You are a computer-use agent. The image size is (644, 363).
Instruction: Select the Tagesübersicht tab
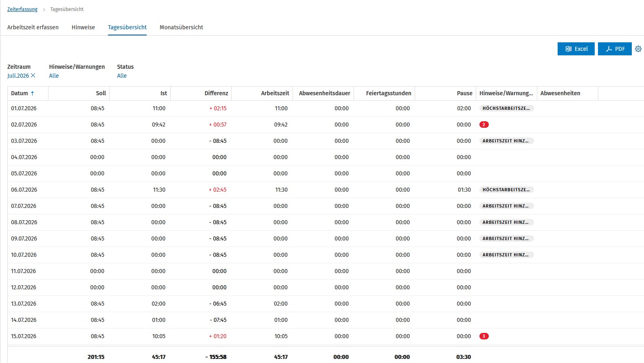[127, 27]
